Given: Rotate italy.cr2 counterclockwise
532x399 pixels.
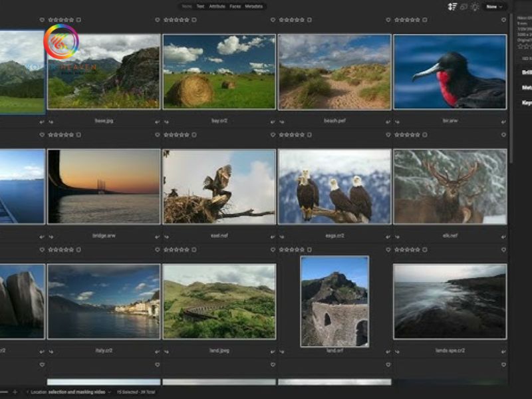Looking at the screenshot, I should point(51,352).
